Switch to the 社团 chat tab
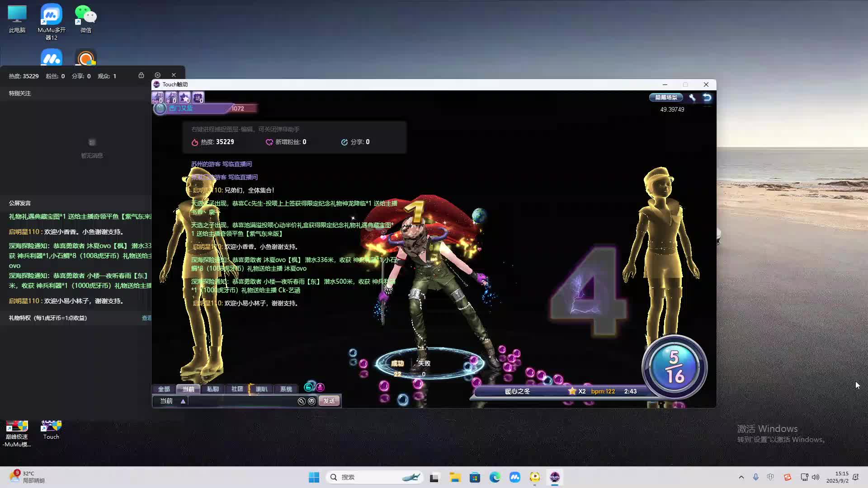 click(237, 389)
